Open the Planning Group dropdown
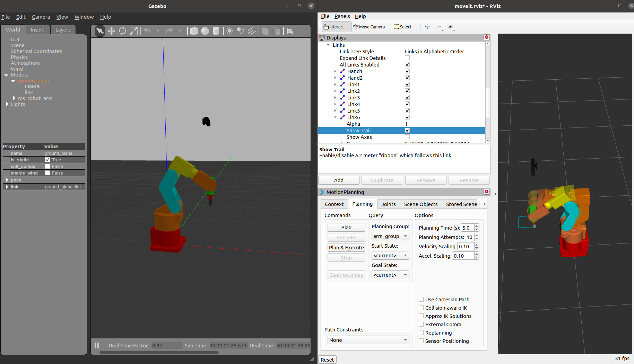The width and height of the screenshot is (634, 364). (x=390, y=236)
